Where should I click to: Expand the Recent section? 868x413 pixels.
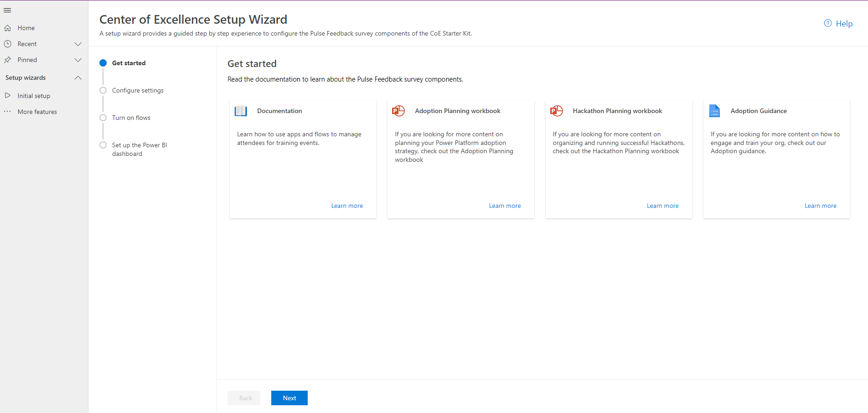coord(78,44)
